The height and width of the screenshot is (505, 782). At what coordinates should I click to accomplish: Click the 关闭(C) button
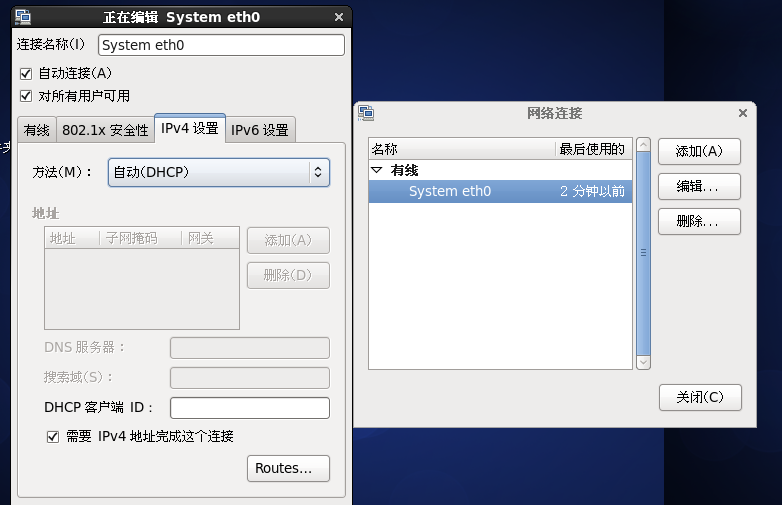coord(700,397)
